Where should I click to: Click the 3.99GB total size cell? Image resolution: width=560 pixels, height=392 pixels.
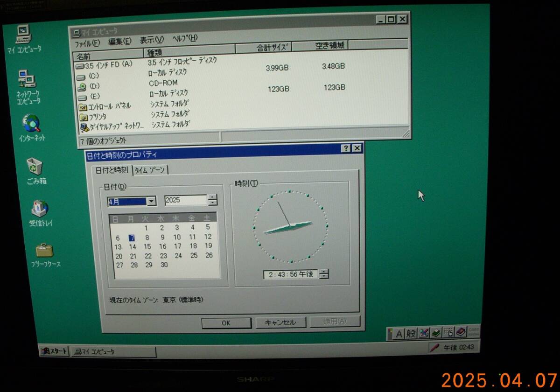(x=277, y=68)
